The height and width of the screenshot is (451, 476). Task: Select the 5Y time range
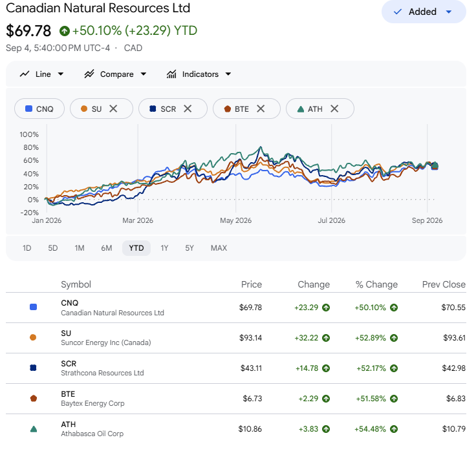pos(189,248)
